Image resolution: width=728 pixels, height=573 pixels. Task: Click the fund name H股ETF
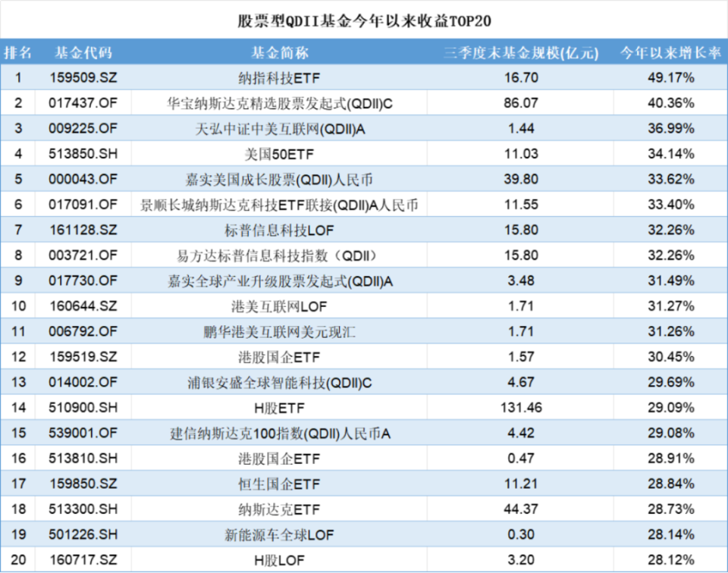[280, 409]
